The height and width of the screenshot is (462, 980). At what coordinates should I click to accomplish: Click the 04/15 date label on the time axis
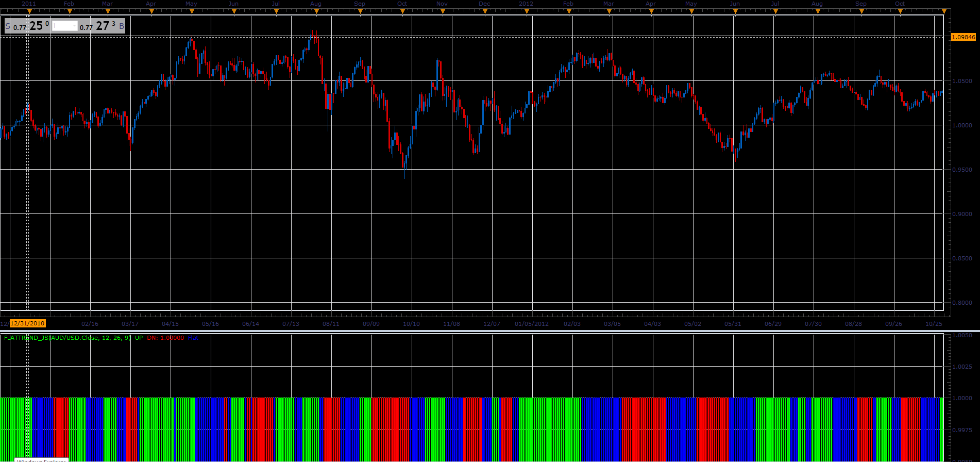170,324
